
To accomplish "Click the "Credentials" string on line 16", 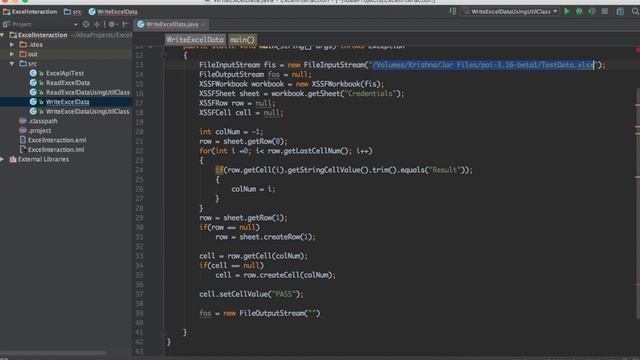I will coord(370,93).
